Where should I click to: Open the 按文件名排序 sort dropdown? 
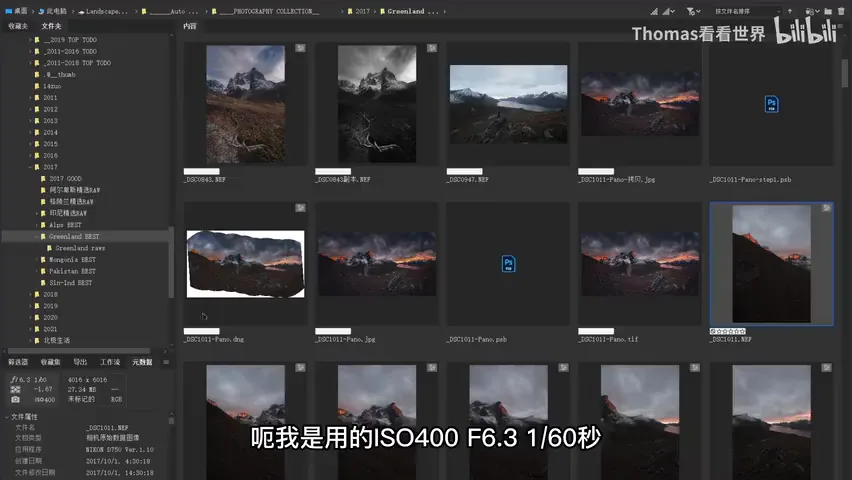click(747, 11)
